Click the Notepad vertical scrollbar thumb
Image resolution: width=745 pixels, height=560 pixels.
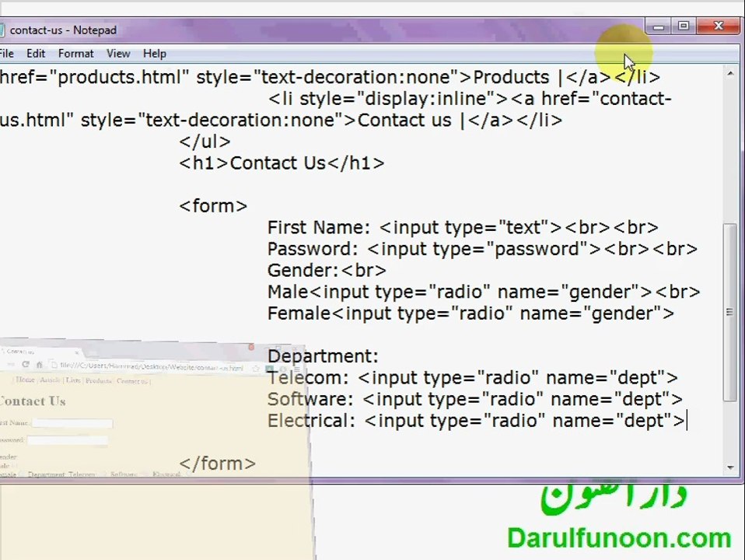(x=729, y=313)
